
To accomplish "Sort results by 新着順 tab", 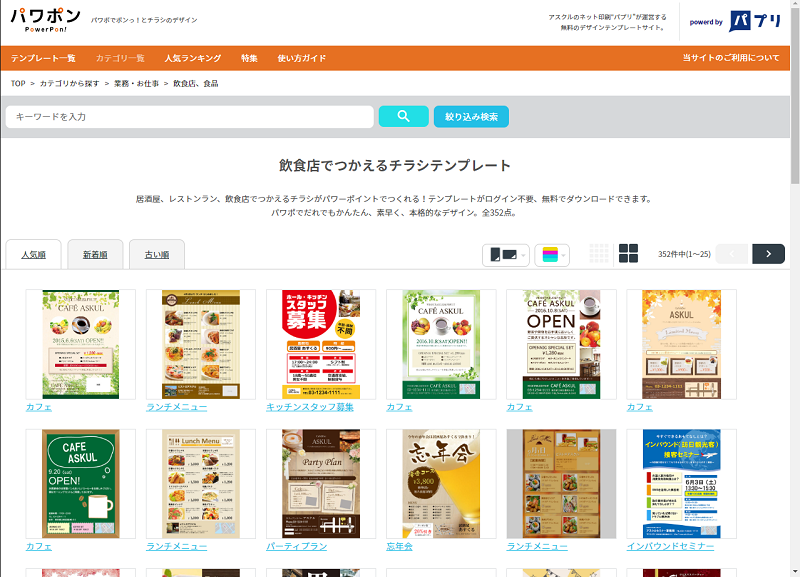I will coord(95,255).
